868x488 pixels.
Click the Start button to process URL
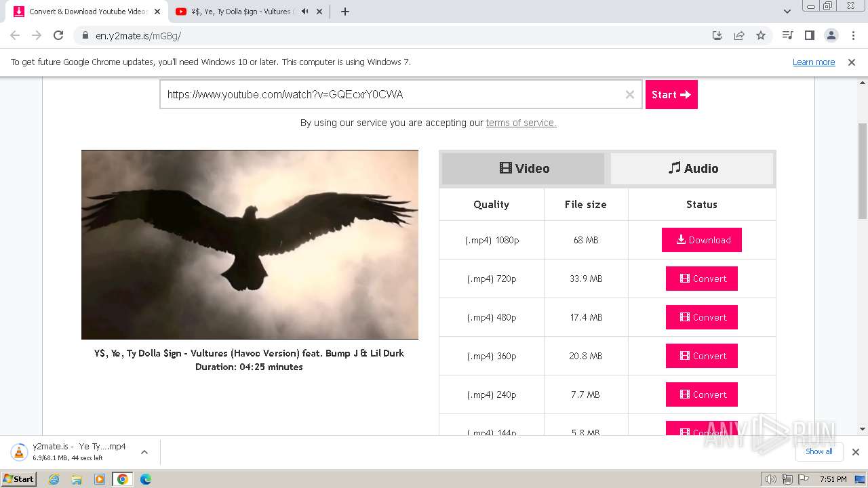[x=671, y=95]
